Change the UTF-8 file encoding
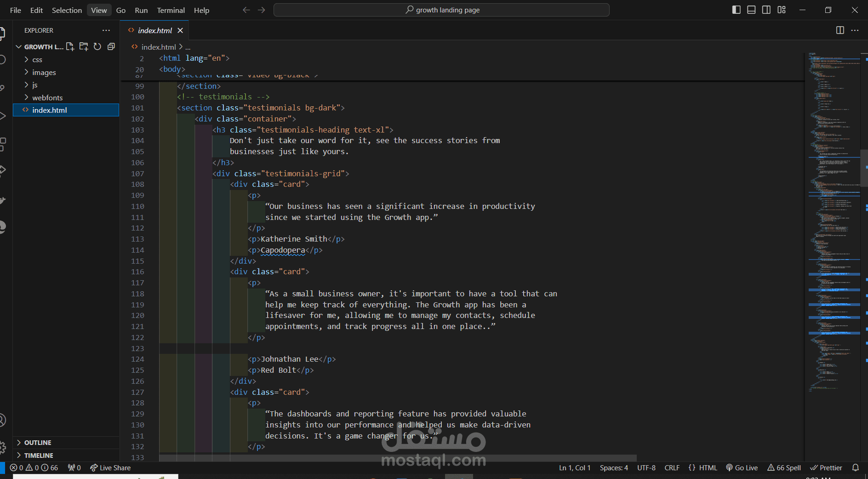Viewport: 868px width, 479px height. tap(646, 467)
